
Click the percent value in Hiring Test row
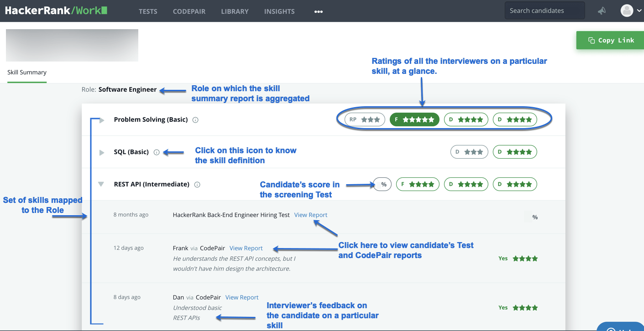(535, 217)
